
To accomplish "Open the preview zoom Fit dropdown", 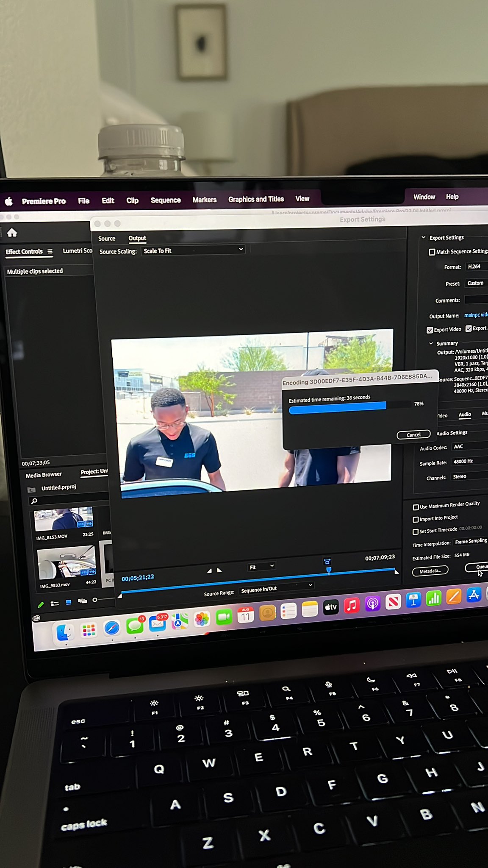I will pyautogui.click(x=261, y=567).
